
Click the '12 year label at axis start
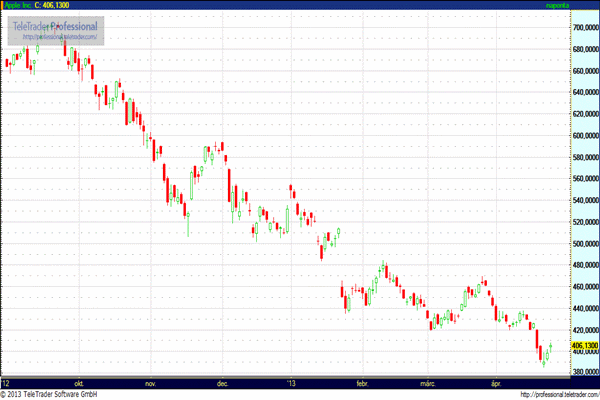pos(7,382)
